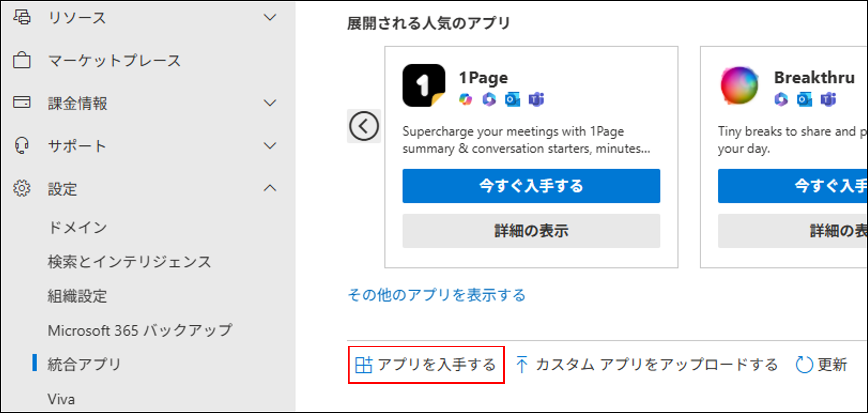The width and height of the screenshot is (868, 413).
Task: Collapse the 設定 section chevron
Action: 270,189
